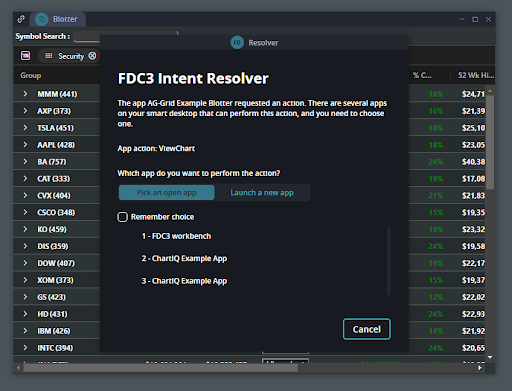Click the grid vertical scrollbar thumb

tap(490, 142)
